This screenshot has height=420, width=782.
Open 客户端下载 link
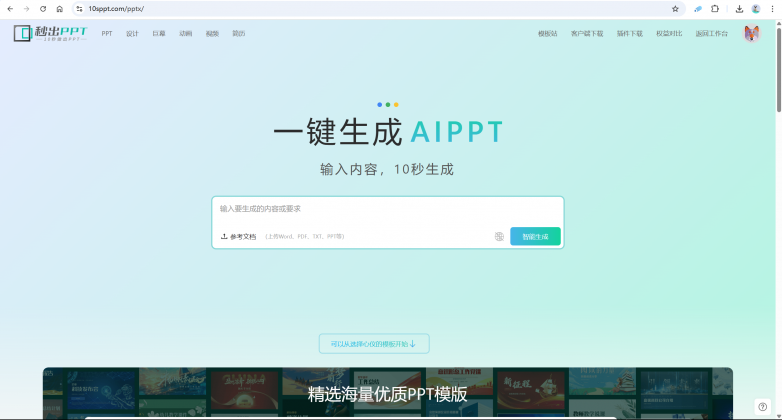(587, 33)
